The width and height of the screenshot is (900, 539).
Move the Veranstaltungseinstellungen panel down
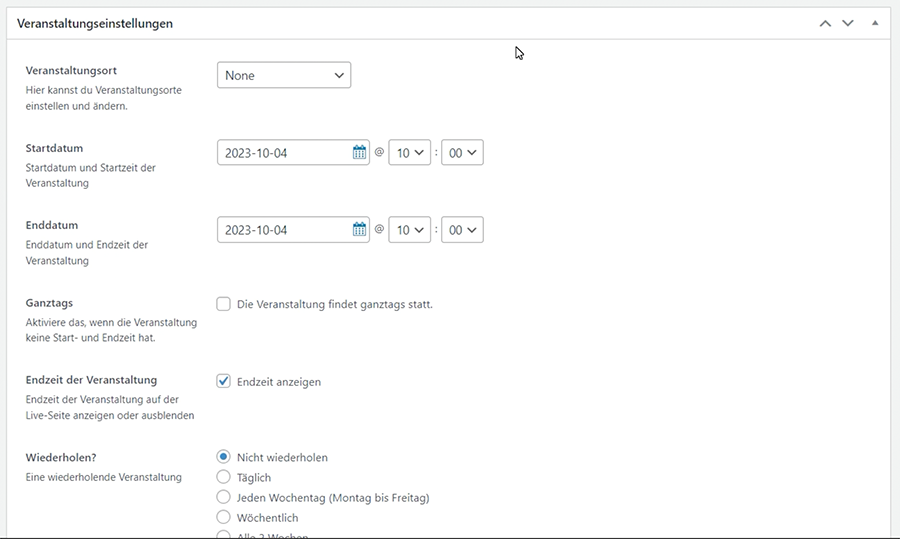848,23
